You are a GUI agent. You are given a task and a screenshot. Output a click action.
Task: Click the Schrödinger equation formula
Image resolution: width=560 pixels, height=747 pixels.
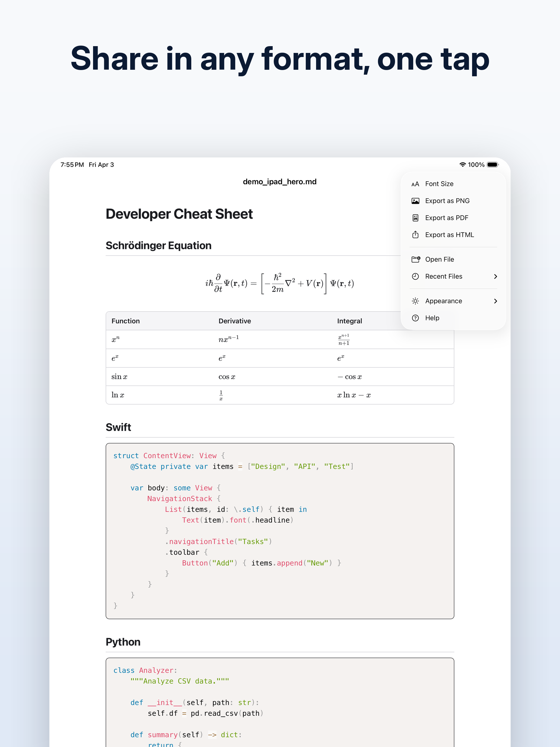[279, 283]
